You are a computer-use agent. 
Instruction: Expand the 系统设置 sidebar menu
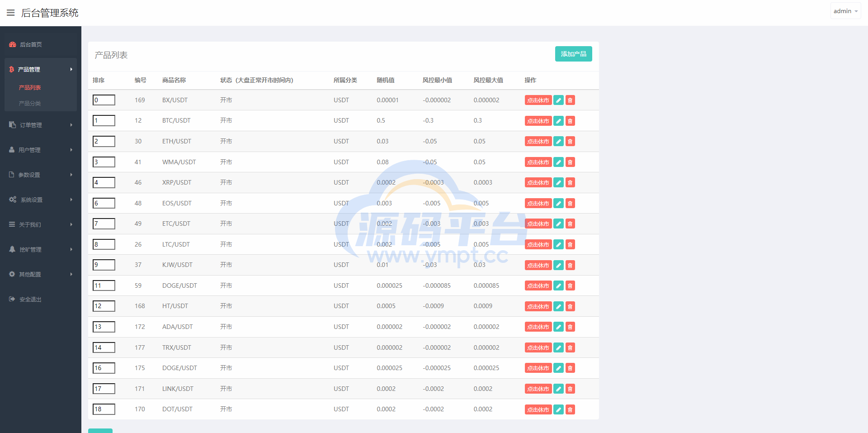pos(41,200)
